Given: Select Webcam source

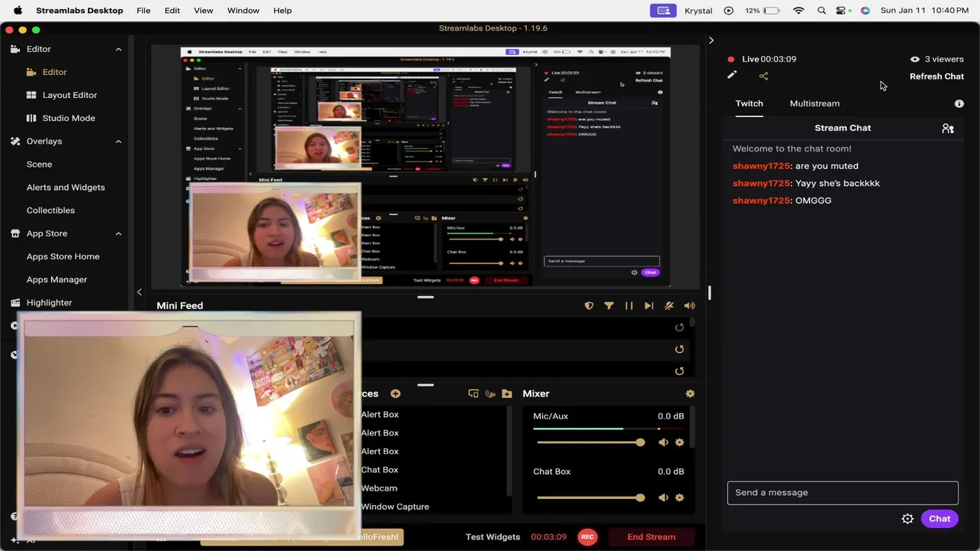Looking at the screenshot, I should (379, 488).
